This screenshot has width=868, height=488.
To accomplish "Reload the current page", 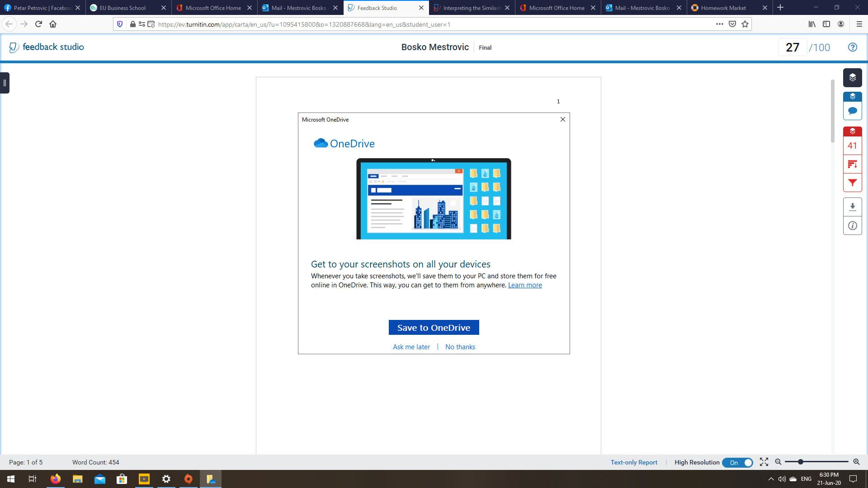I will click(x=38, y=24).
